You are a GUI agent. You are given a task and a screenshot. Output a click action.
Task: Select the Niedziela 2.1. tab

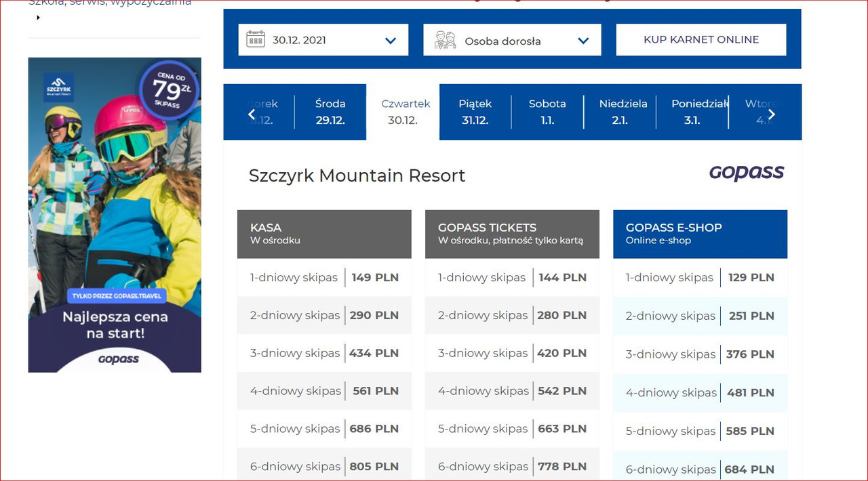620,112
